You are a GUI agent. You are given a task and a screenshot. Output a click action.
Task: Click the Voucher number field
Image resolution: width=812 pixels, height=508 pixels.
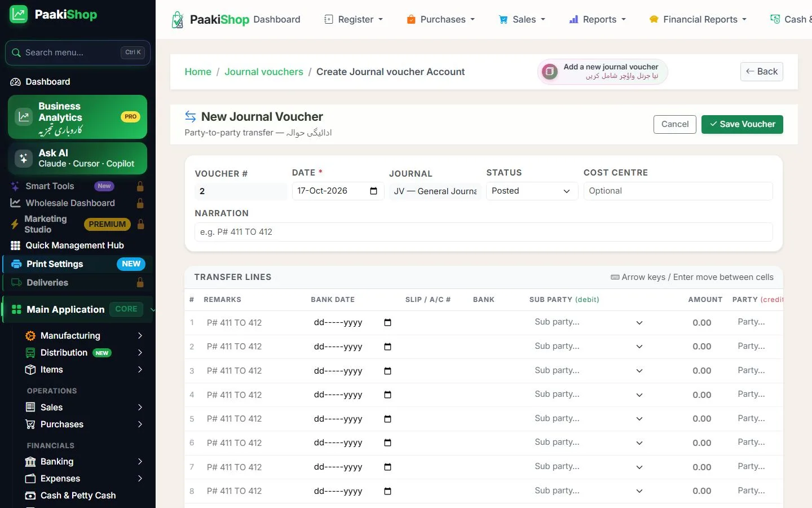[241, 191]
